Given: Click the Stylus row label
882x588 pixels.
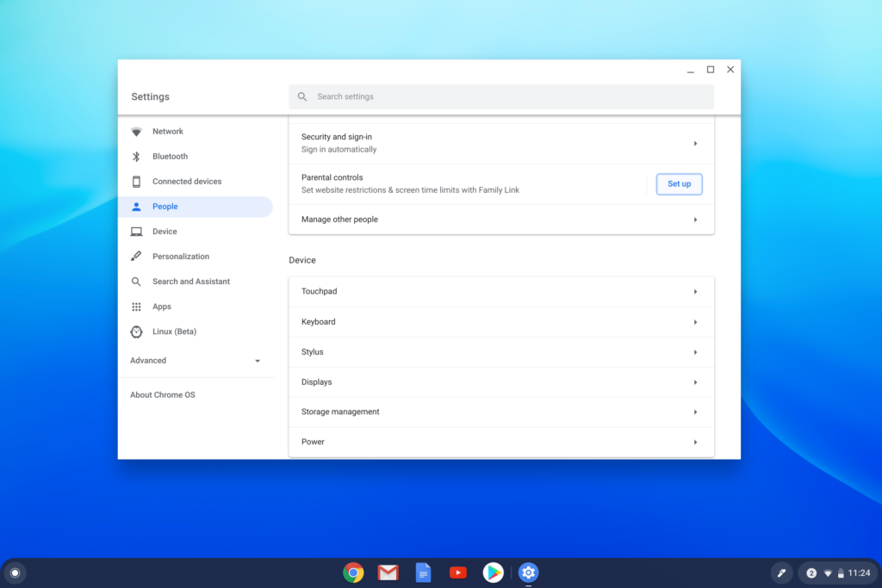Looking at the screenshot, I should [312, 352].
